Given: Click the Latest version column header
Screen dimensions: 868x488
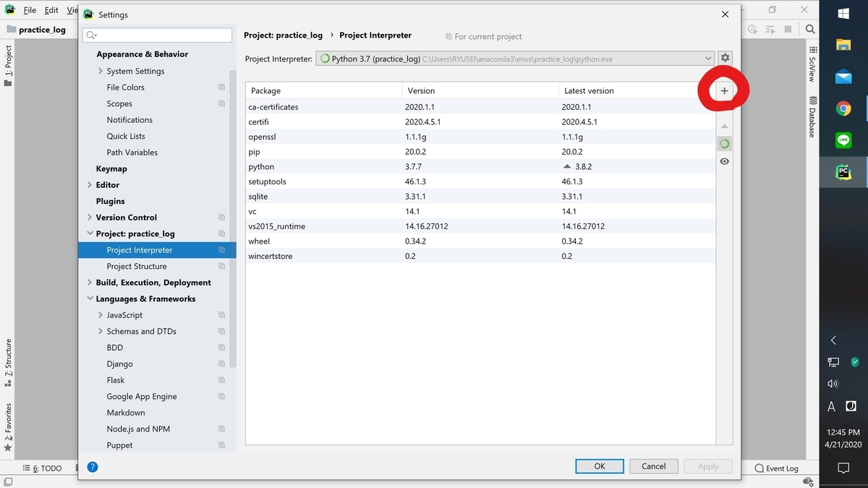Looking at the screenshot, I should tap(637, 90).
